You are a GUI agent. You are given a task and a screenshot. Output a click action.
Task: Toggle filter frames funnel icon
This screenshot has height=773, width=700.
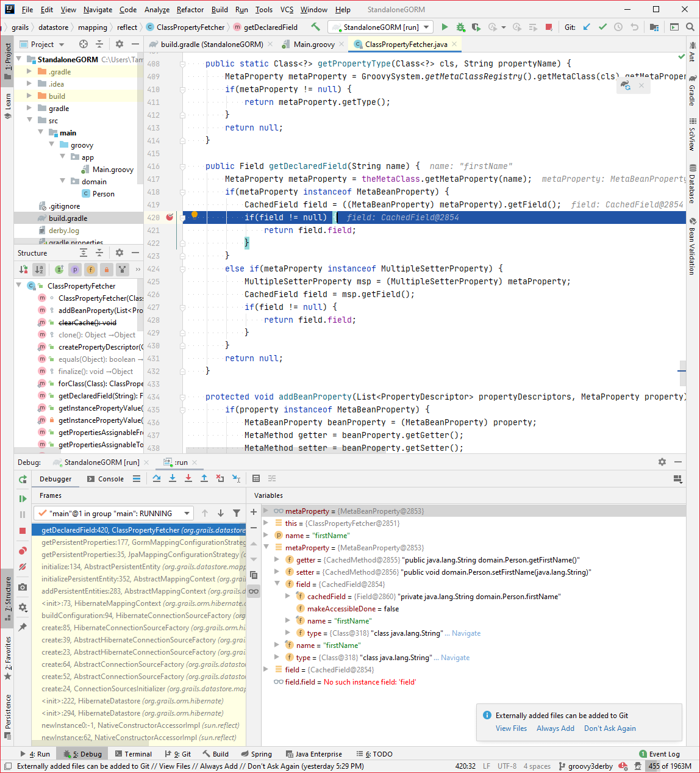click(237, 513)
